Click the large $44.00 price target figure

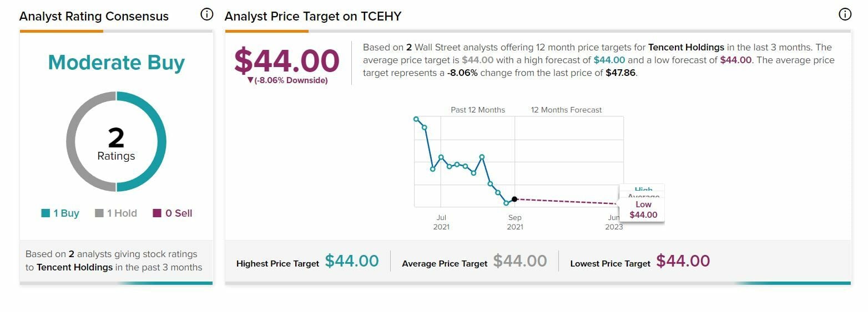[286, 60]
